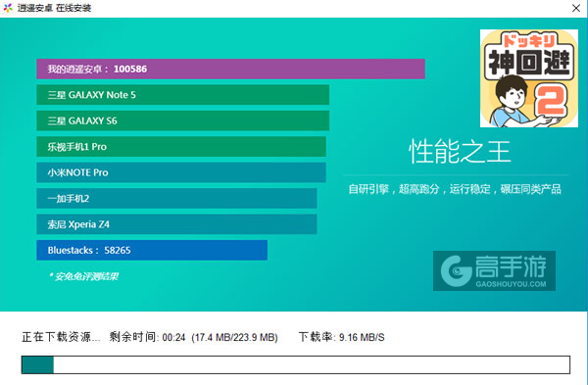Select the 乐视手机1 Pro bar
Viewport: 588px width, 385px height.
181,147
